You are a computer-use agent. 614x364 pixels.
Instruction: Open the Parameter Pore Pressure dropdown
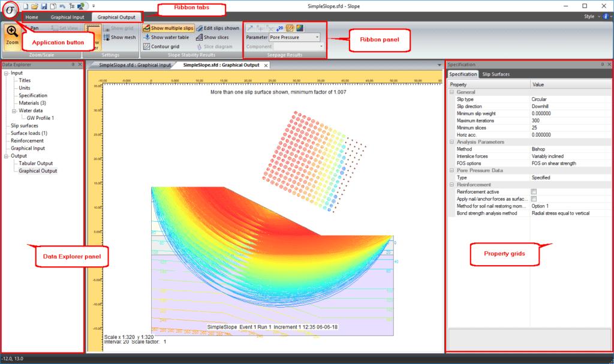tap(317, 37)
